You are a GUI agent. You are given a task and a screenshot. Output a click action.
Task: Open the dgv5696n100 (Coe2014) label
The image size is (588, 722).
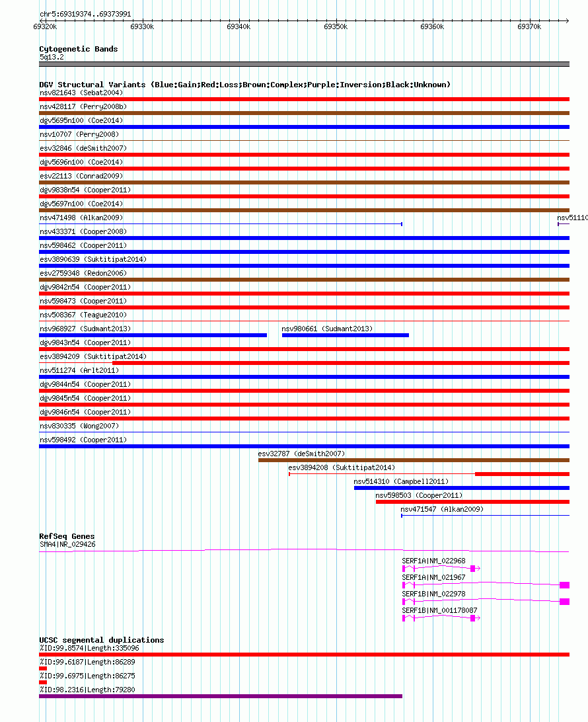pyautogui.click(x=81, y=161)
